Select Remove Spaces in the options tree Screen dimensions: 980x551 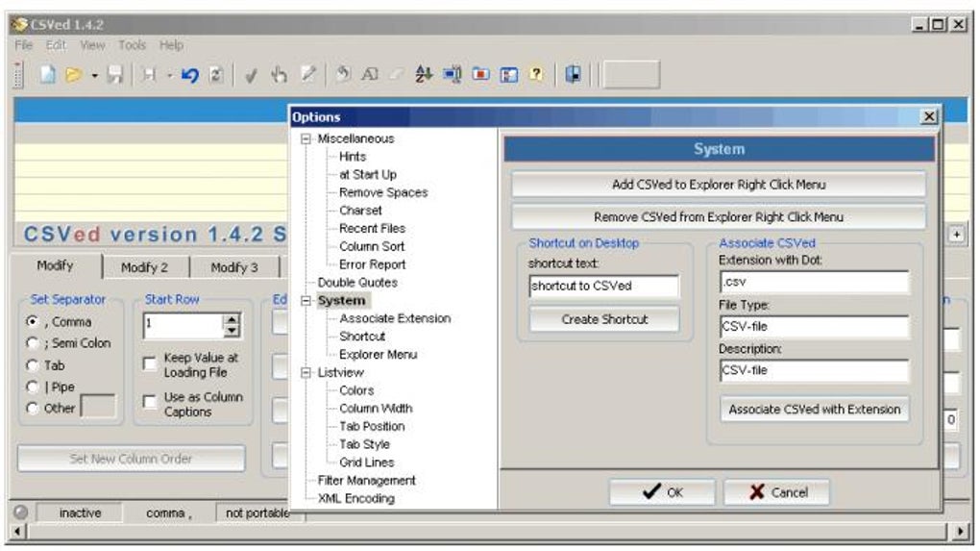click(x=383, y=192)
